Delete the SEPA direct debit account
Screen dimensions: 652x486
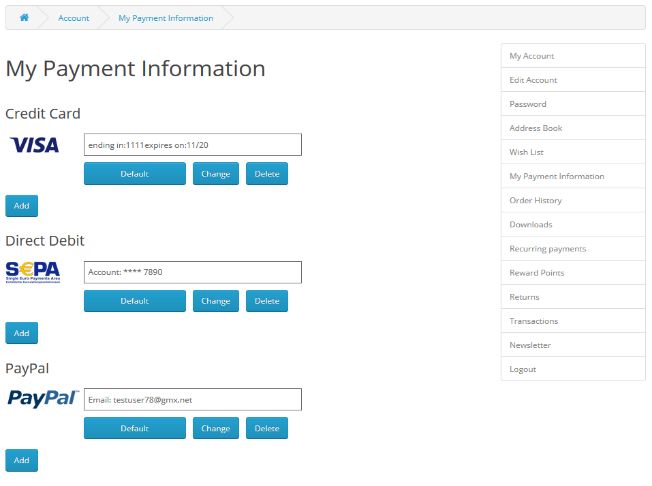(267, 301)
